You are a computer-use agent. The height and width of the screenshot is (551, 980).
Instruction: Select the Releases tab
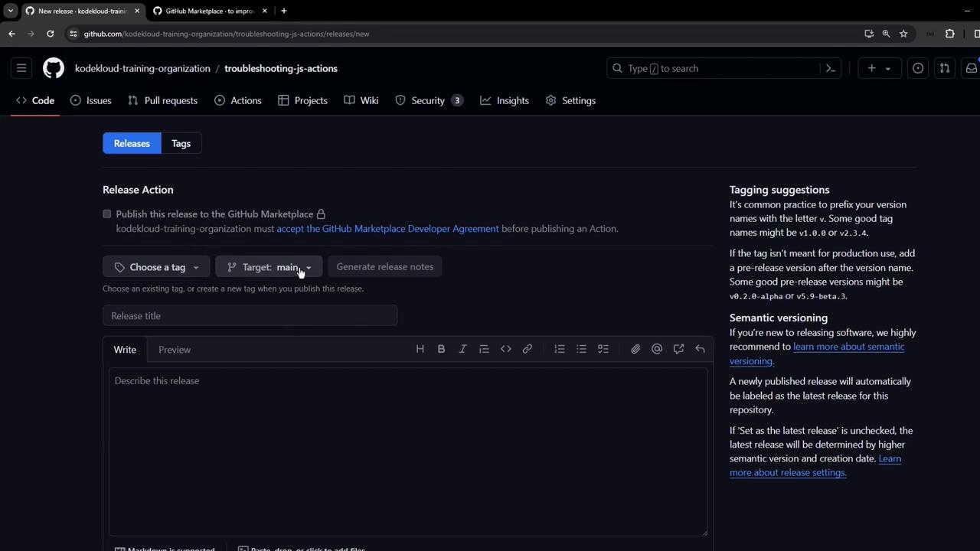coord(132,143)
